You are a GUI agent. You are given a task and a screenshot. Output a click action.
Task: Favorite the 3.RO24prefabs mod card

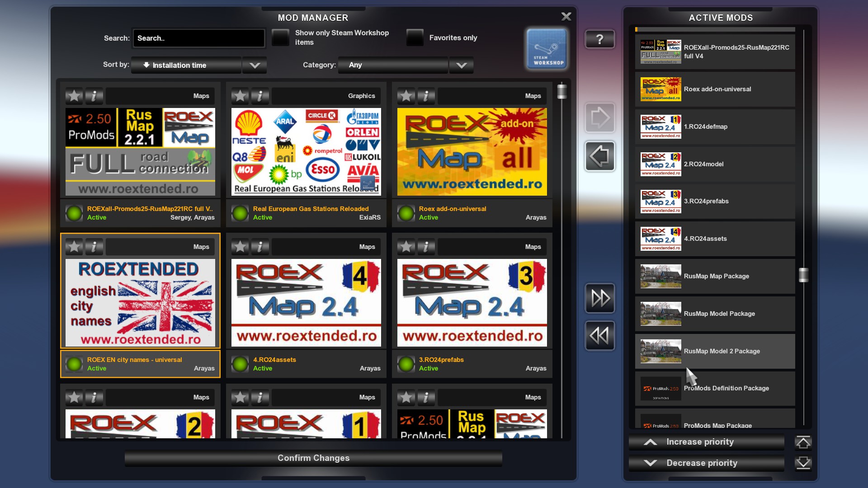pyautogui.click(x=406, y=247)
